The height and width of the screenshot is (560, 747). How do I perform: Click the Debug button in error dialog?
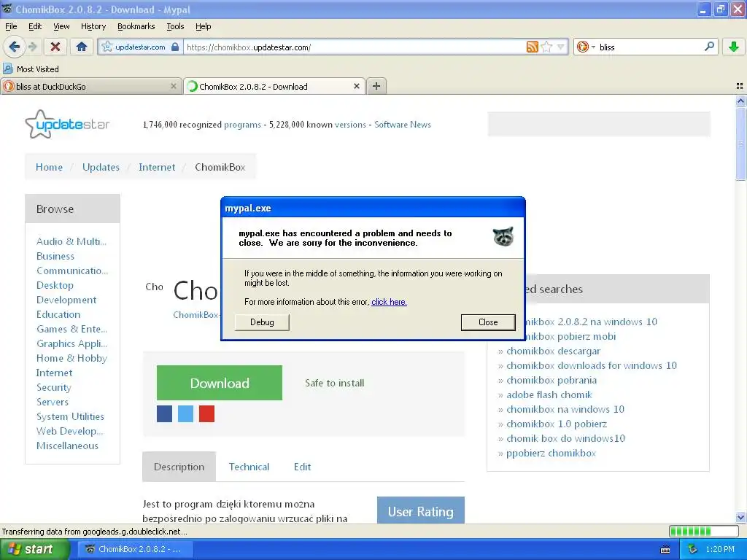click(x=262, y=322)
